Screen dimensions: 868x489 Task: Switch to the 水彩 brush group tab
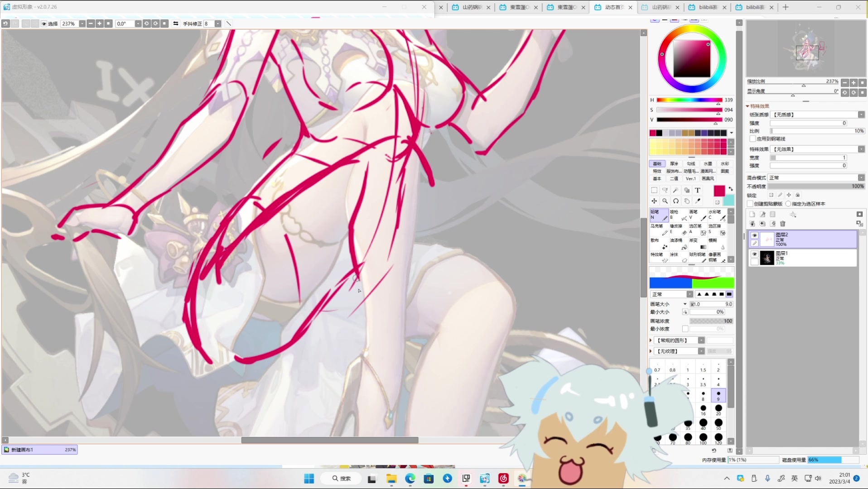[725, 164]
